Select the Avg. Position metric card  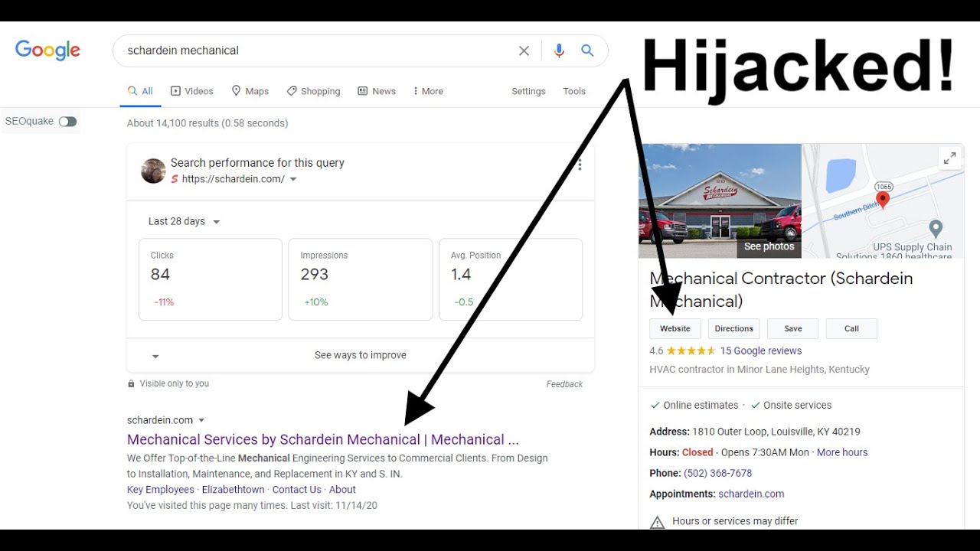[x=511, y=279]
